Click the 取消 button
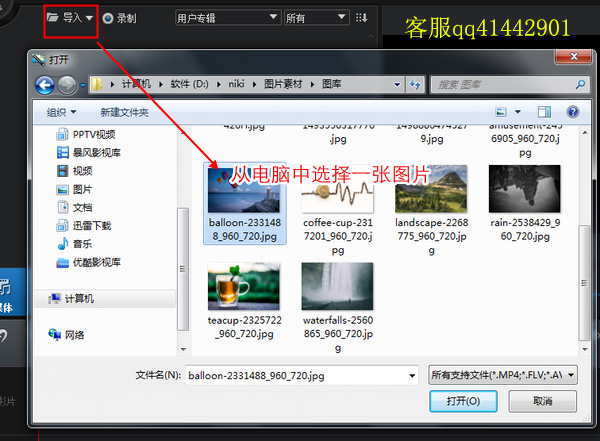Screen dimensions: 600x441 click(x=542, y=401)
